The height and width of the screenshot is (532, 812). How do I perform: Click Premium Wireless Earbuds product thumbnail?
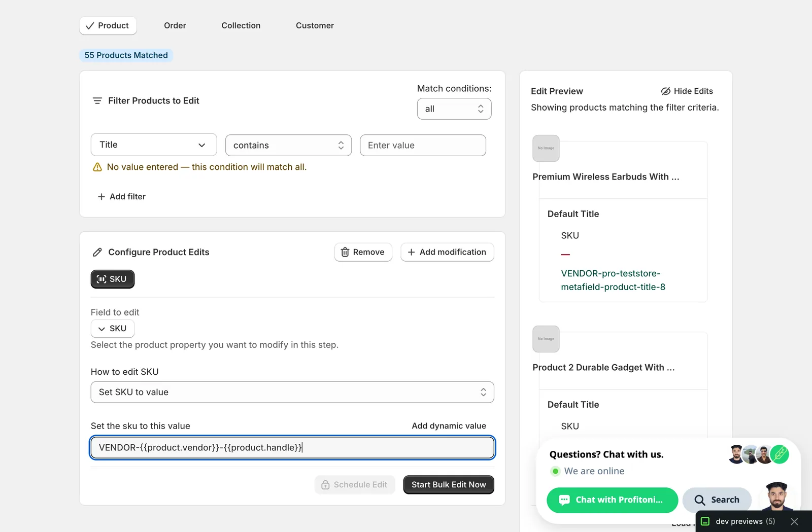[x=546, y=148]
